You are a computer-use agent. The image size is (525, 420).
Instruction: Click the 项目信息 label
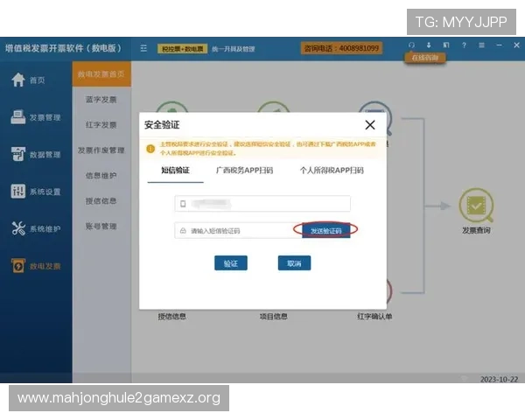274,317
